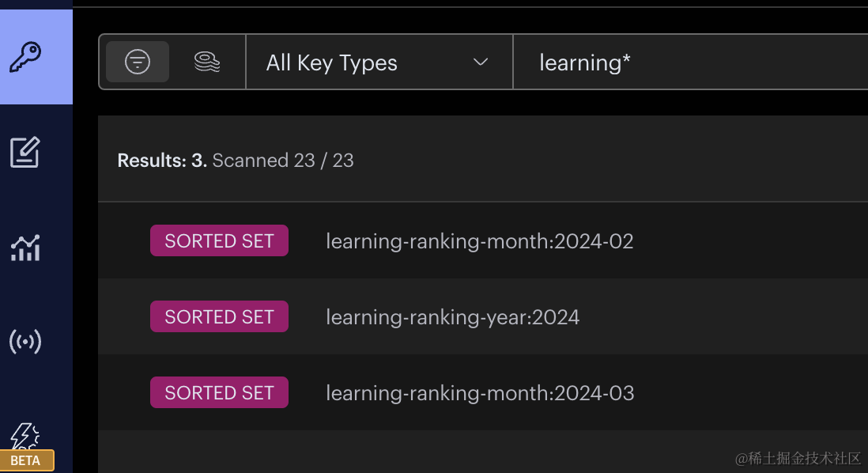
Task: Open key learning-ranking-month:2024-03
Action: (479, 393)
